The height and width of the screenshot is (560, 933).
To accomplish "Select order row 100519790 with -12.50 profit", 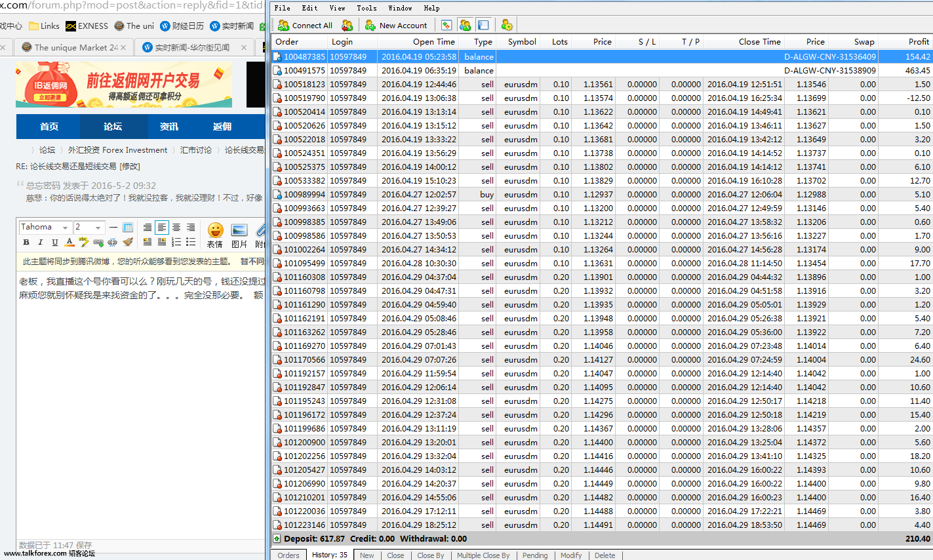I will pyautogui.click(x=602, y=98).
